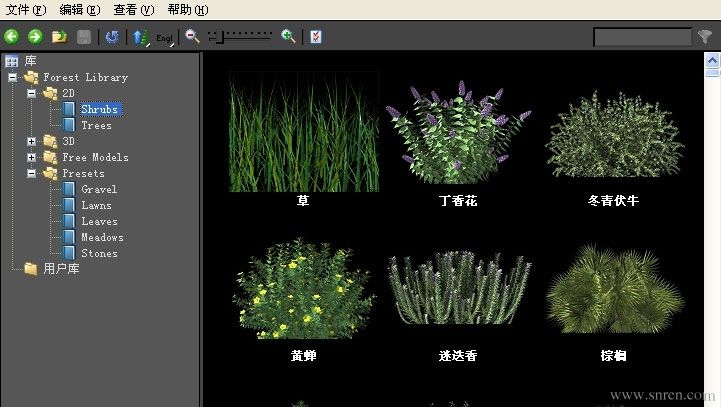Open library folder toolbar icon
The height and width of the screenshot is (407, 721).
pos(59,36)
